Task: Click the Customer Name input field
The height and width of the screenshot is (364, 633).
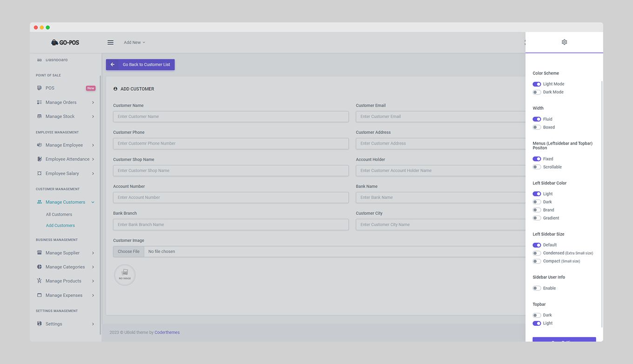Action: pyautogui.click(x=231, y=116)
